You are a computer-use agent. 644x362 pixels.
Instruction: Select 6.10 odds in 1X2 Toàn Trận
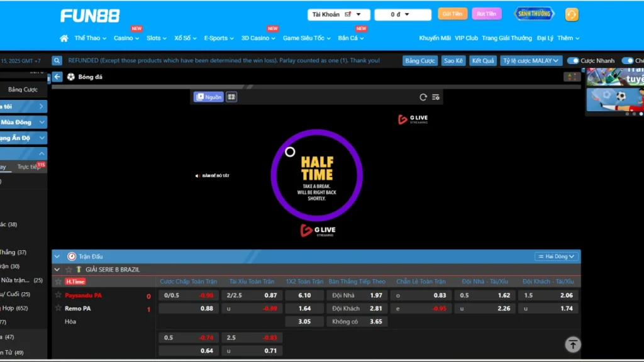(x=304, y=295)
